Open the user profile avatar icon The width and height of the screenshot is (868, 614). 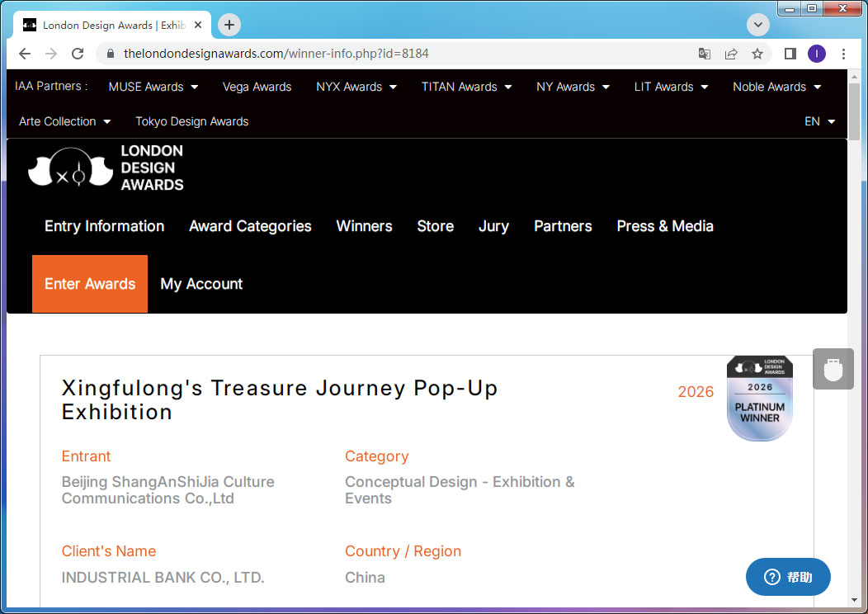(817, 54)
